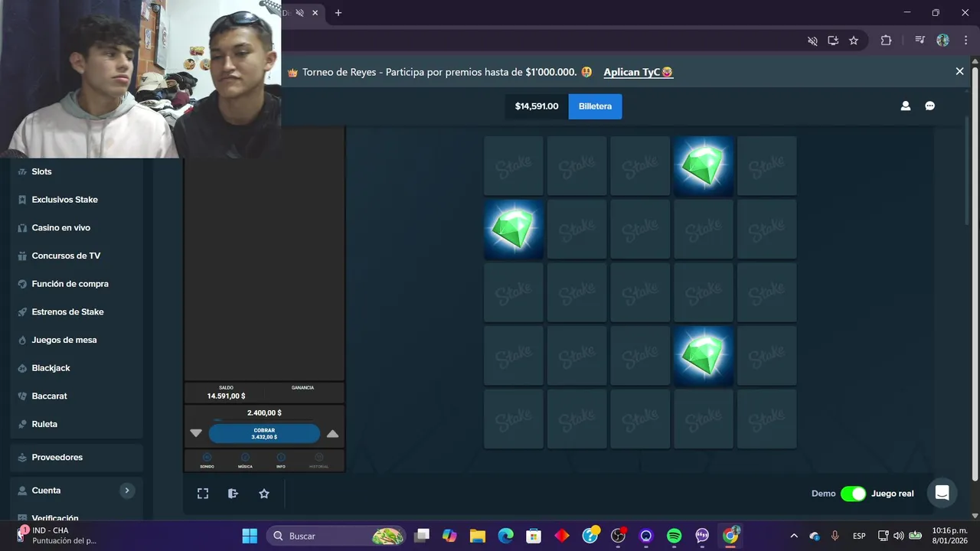
Task: Open the game Info panel
Action: pos(281,460)
